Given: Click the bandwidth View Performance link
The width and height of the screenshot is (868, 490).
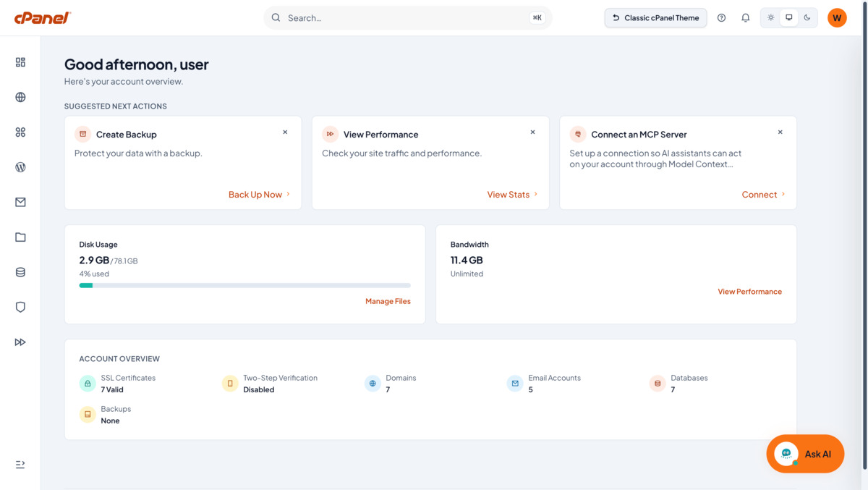Looking at the screenshot, I should [749, 292].
